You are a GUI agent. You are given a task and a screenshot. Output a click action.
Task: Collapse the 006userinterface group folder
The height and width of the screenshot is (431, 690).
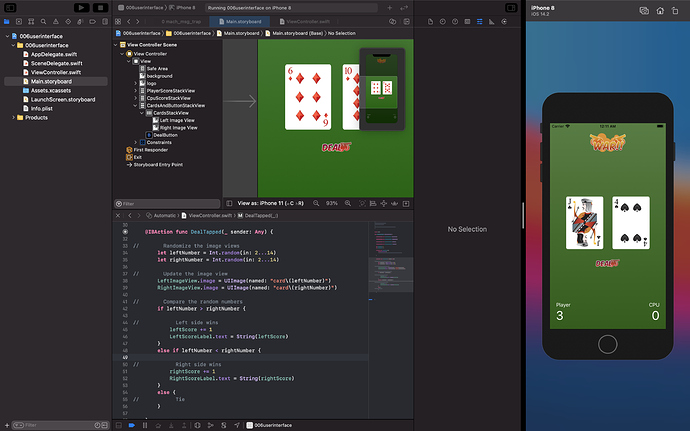[x=14, y=45]
